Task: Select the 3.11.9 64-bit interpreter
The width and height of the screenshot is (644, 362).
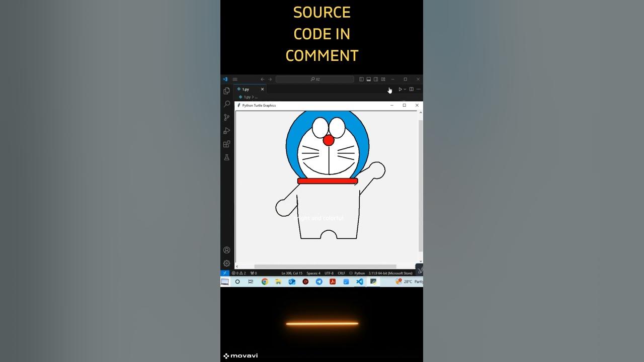Action: (390, 273)
